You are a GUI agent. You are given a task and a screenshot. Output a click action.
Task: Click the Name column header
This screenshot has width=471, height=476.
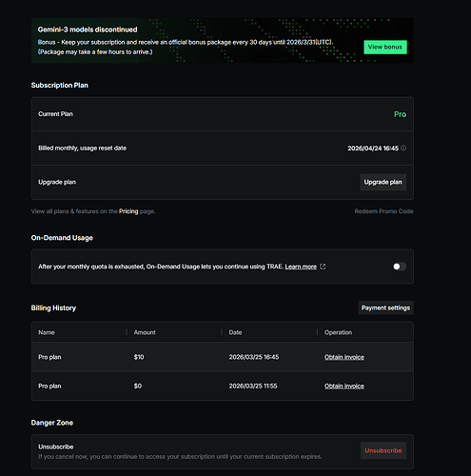[x=47, y=332]
